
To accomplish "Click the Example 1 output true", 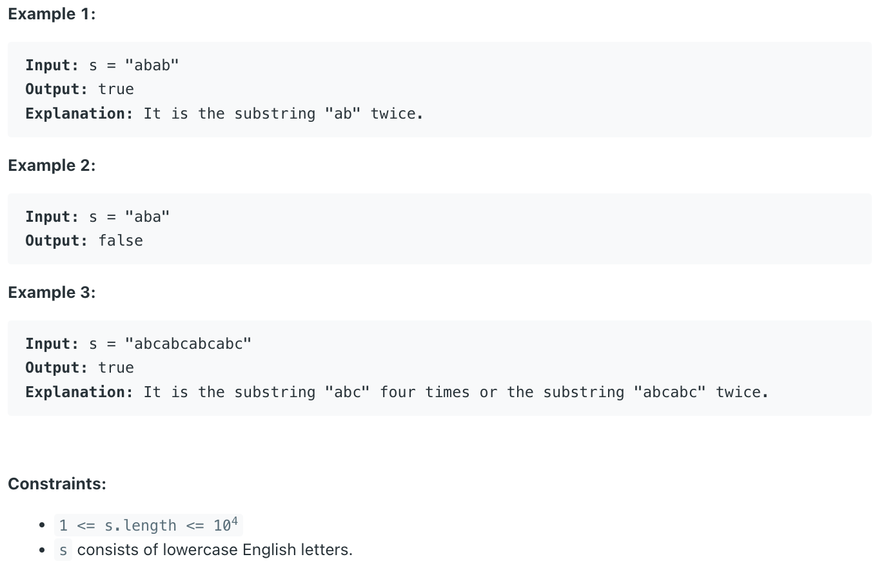I will coord(116,89).
